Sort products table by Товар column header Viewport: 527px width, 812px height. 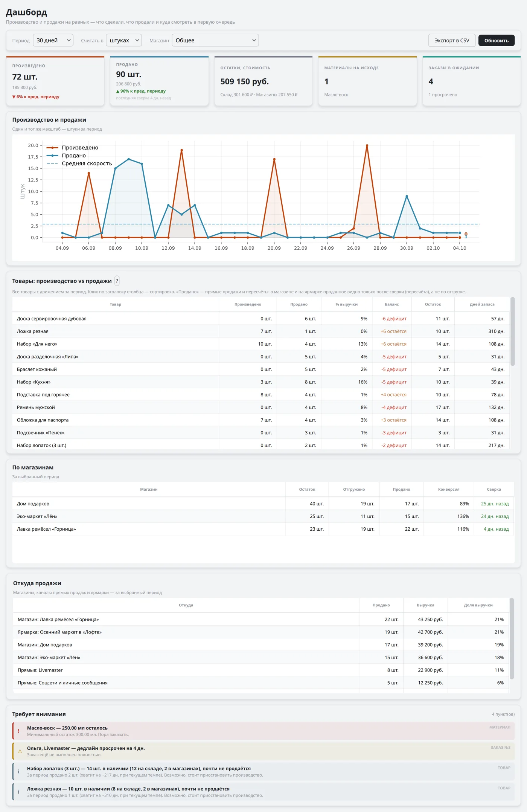[x=116, y=304]
